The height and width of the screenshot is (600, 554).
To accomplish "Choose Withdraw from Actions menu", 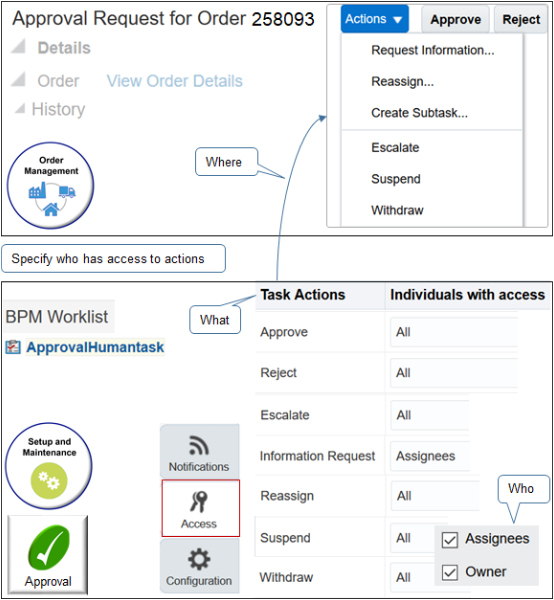I will (397, 210).
